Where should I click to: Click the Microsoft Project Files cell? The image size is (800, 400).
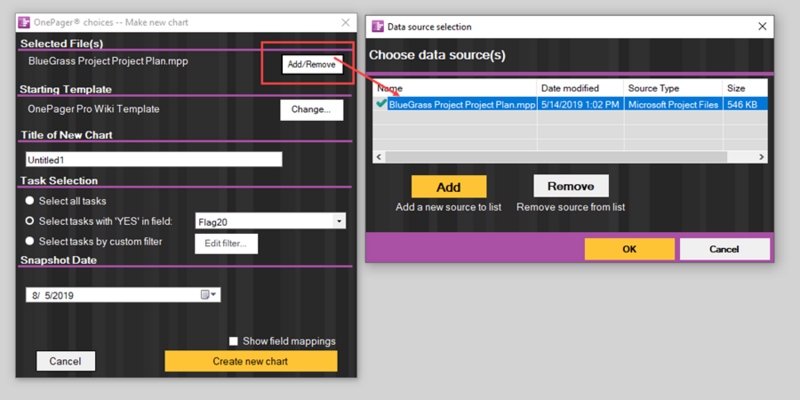672,105
